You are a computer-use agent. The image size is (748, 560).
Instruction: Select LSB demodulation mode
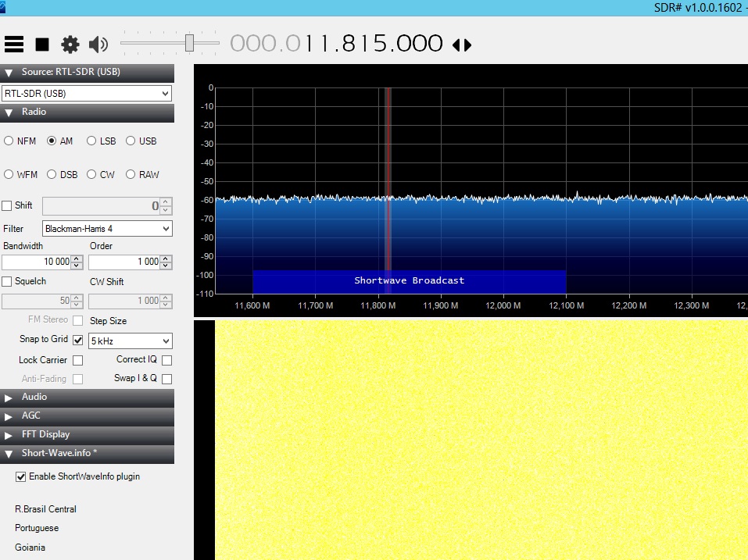pos(101,141)
